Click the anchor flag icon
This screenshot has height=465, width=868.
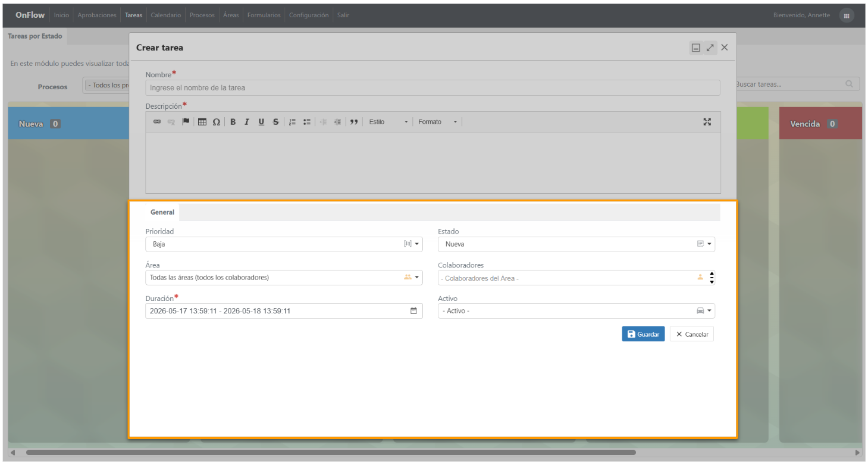coord(186,122)
